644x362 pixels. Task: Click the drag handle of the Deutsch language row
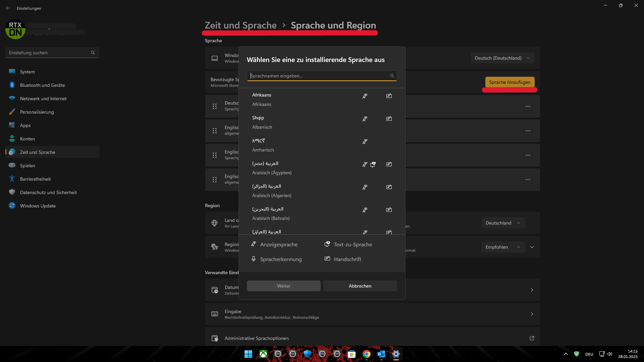[x=215, y=106]
